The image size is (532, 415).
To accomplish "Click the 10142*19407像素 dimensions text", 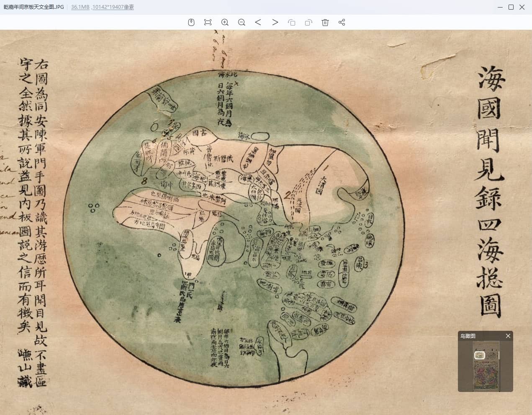I will coord(113,7).
